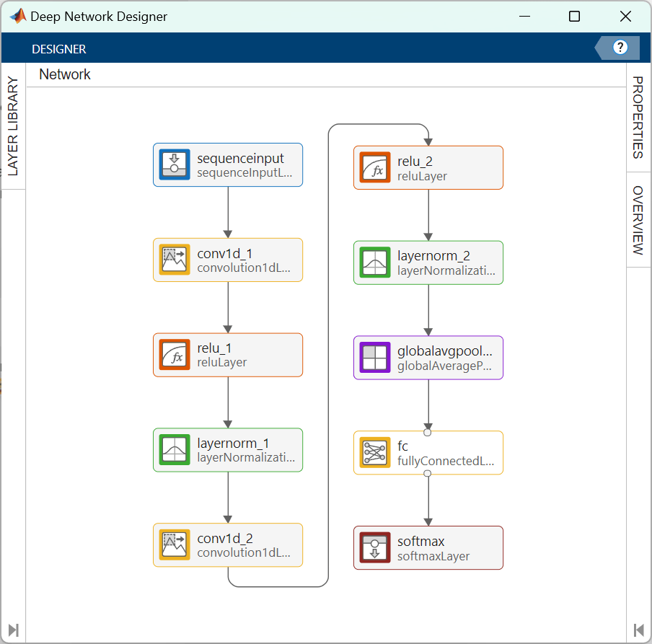Click the globalavgpool pooling grid icon

click(374, 358)
